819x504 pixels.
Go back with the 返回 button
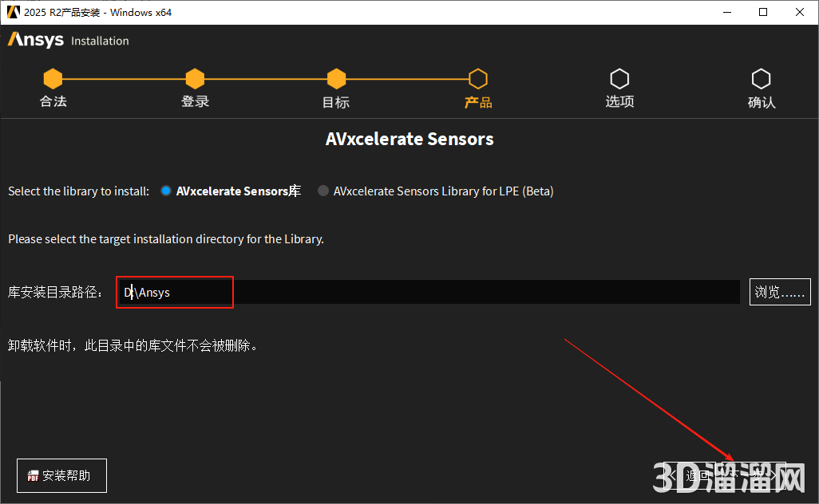[x=691, y=476]
